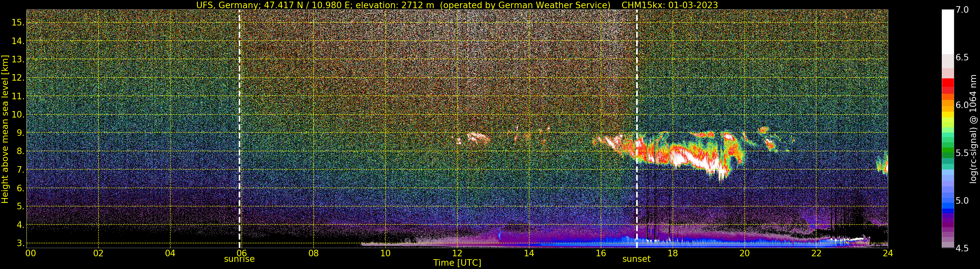This screenshot has width=980, height=269.
Task: Click the height tick label '8.'
Action: click(20, 151)
